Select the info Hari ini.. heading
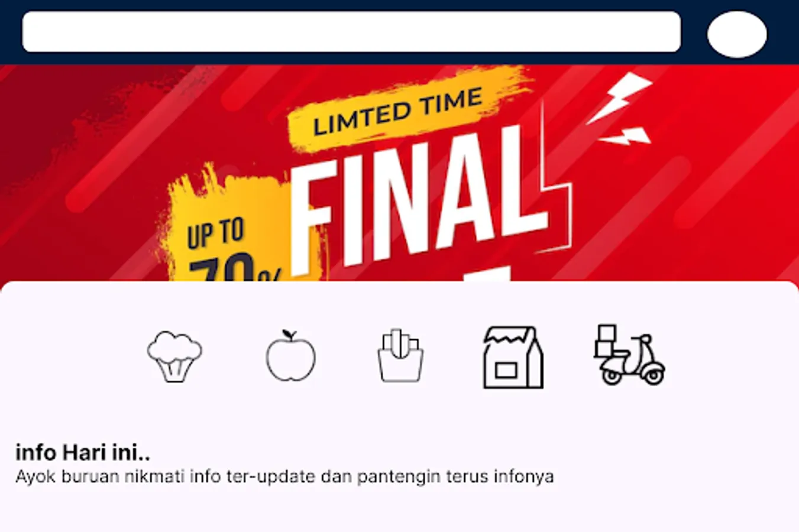This screenshot has width=799, height=532. (x=83, y=453)
